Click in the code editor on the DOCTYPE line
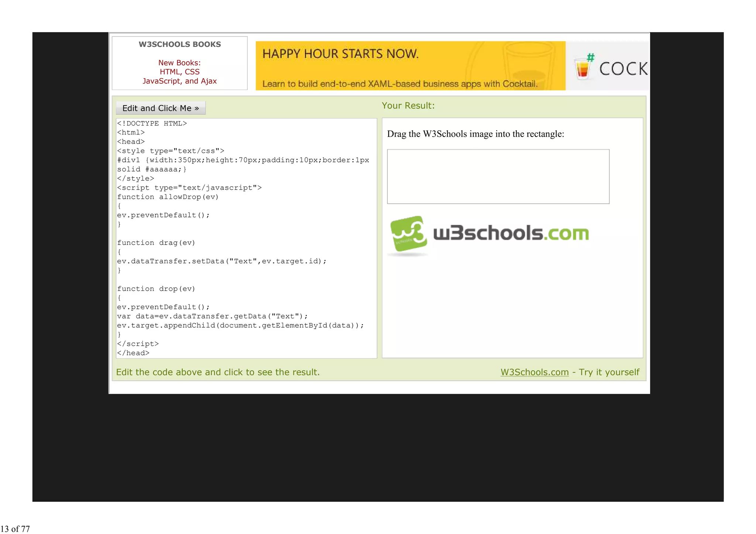 click(x=152, y=124)
